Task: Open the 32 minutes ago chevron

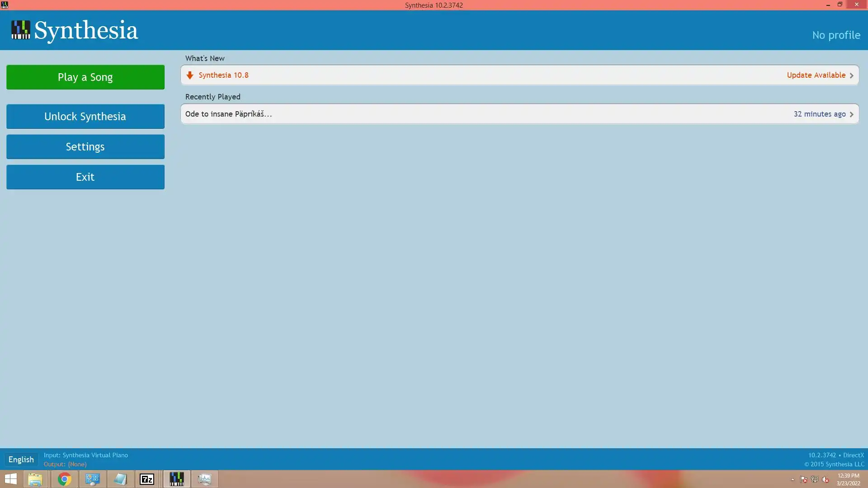Action: [x=851, y=114]
